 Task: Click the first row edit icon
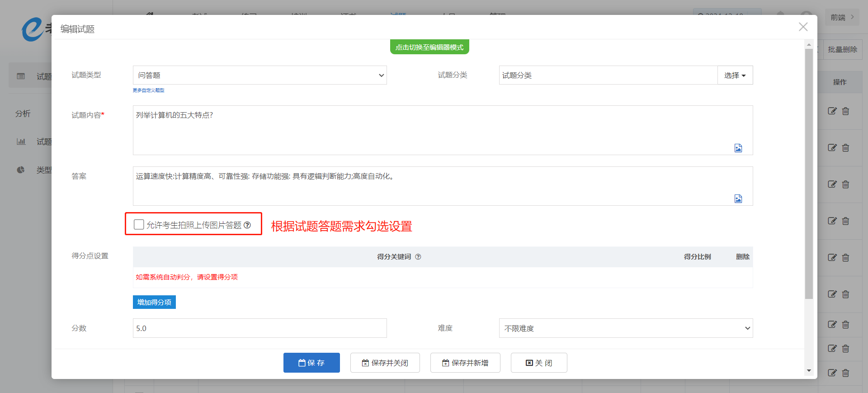[832, 111]
